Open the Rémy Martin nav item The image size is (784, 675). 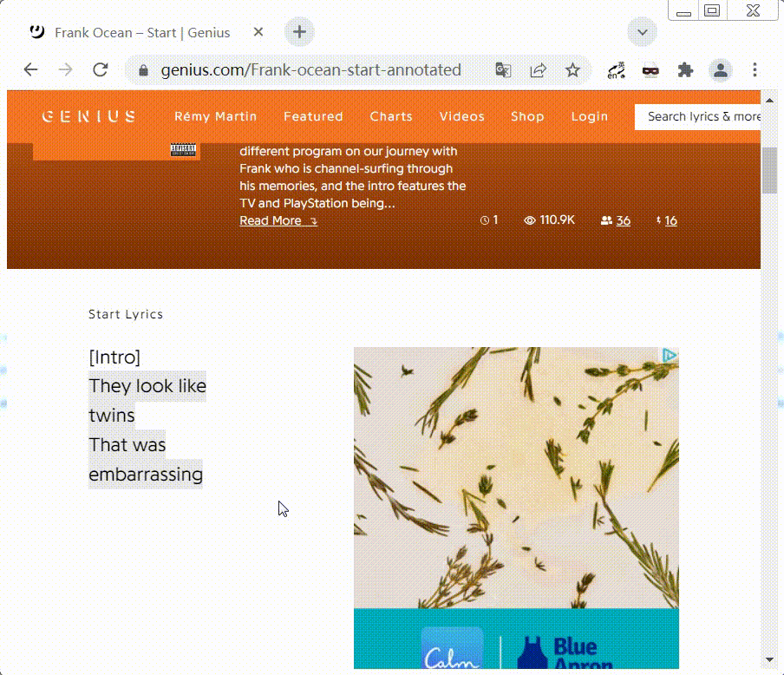click(215, 116)
